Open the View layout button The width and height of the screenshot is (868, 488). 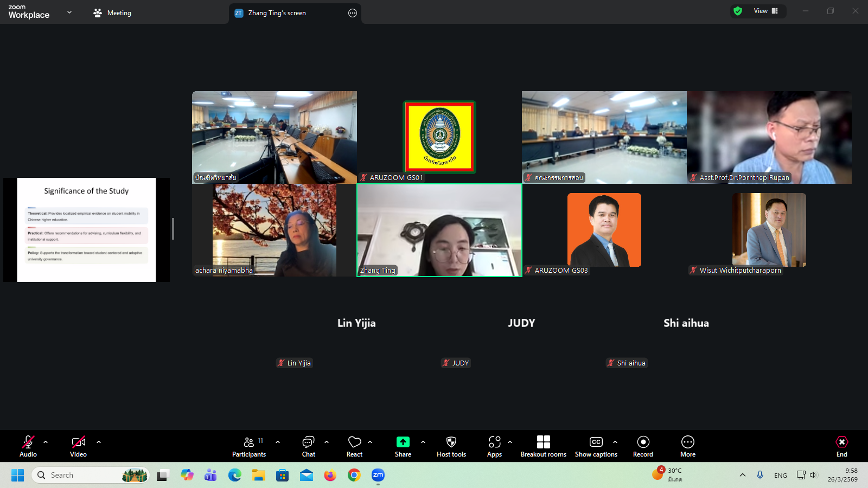pos(765,11)
